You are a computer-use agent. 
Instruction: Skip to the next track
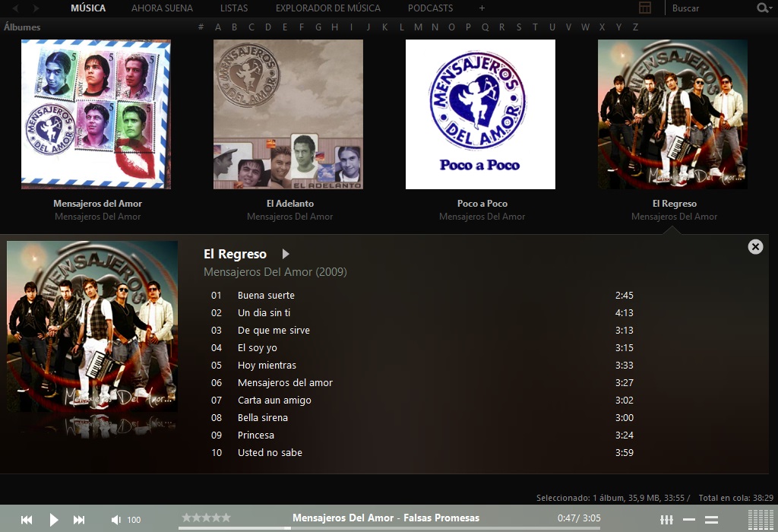pos(79,520)
